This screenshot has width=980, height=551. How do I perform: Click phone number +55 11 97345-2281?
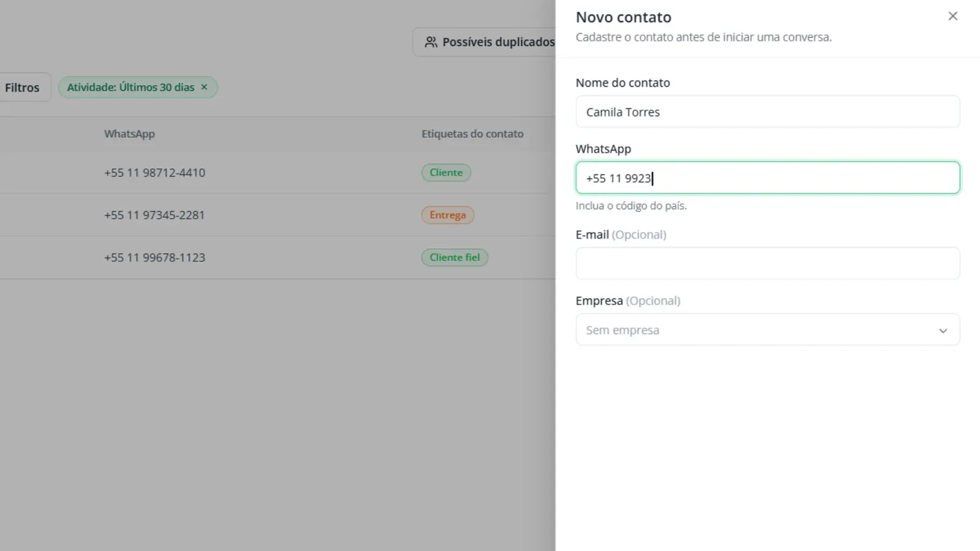[x=154, y=215]
